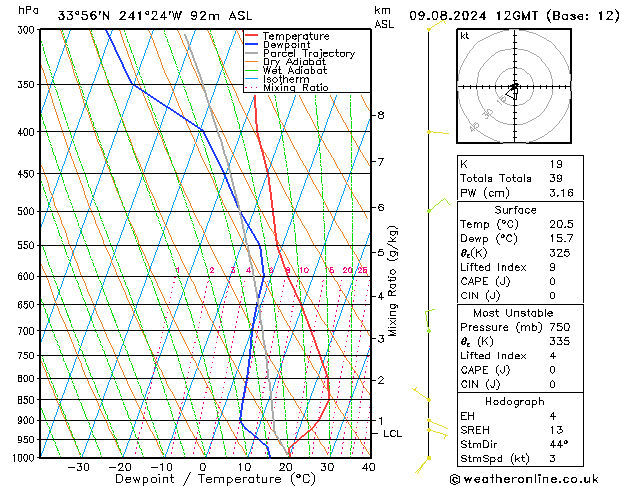
Task: Click the wind barb at 1000 hPa
Action: (x=422, y=465)
